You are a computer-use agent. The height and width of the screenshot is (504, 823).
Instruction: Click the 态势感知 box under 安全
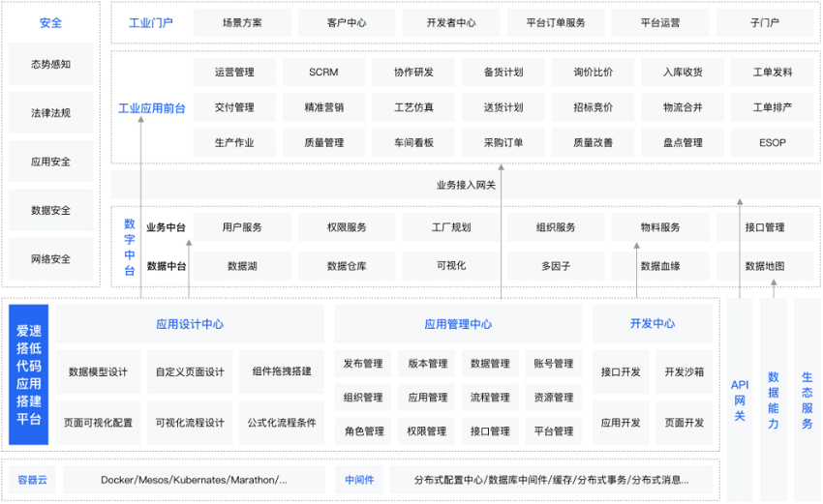(50, 64)
